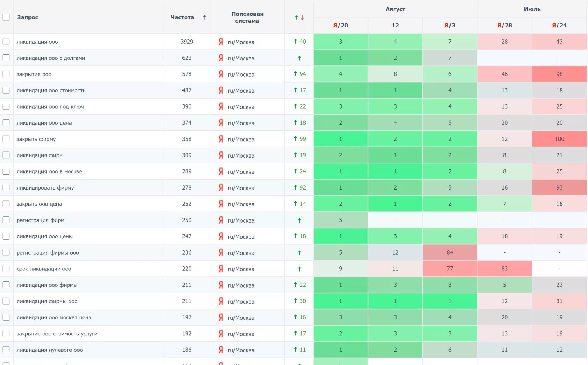This screenshot has height=365, width=588.
Task: Click the Частота column header
Action: tap(182, 17)
